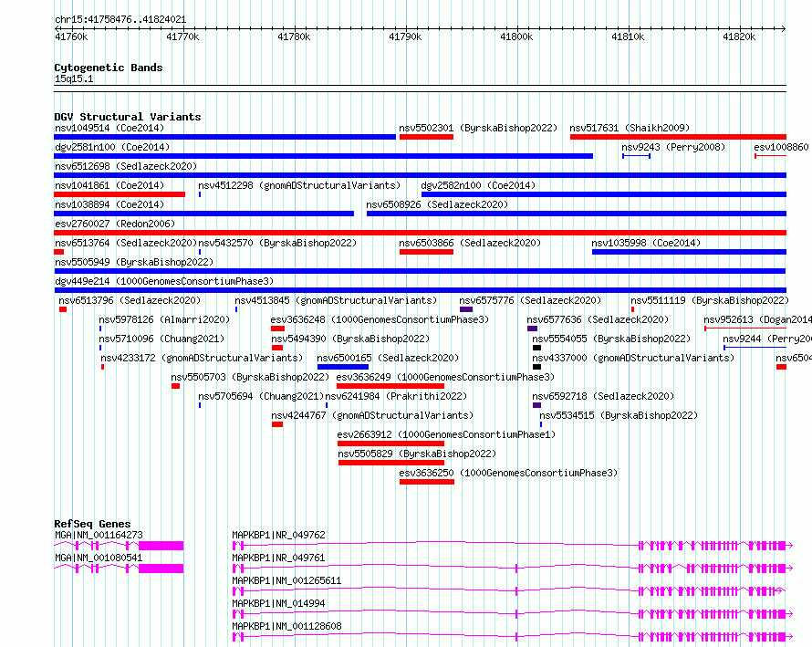Image resolution: width=812 pixels, height=647 pixels.
Task: Click the black bar under nsv5554055
Action: pyautogui.click(x=537, y=348)
